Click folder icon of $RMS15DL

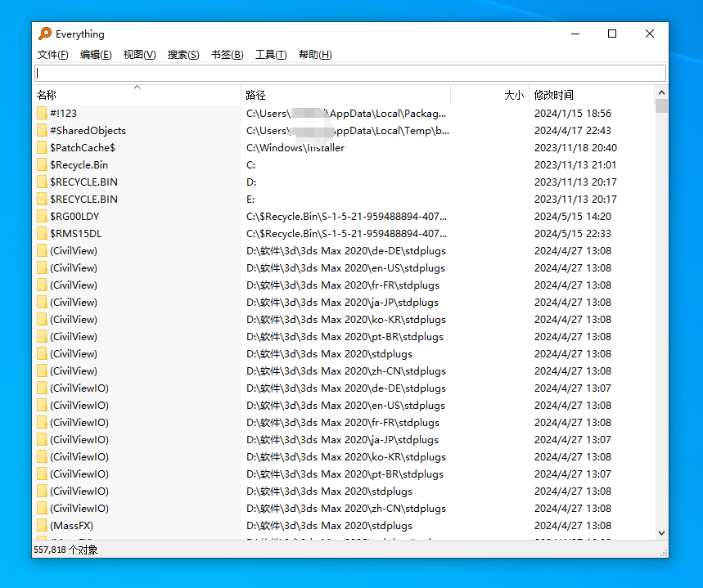pyautogui.click(x=42, y=234)
